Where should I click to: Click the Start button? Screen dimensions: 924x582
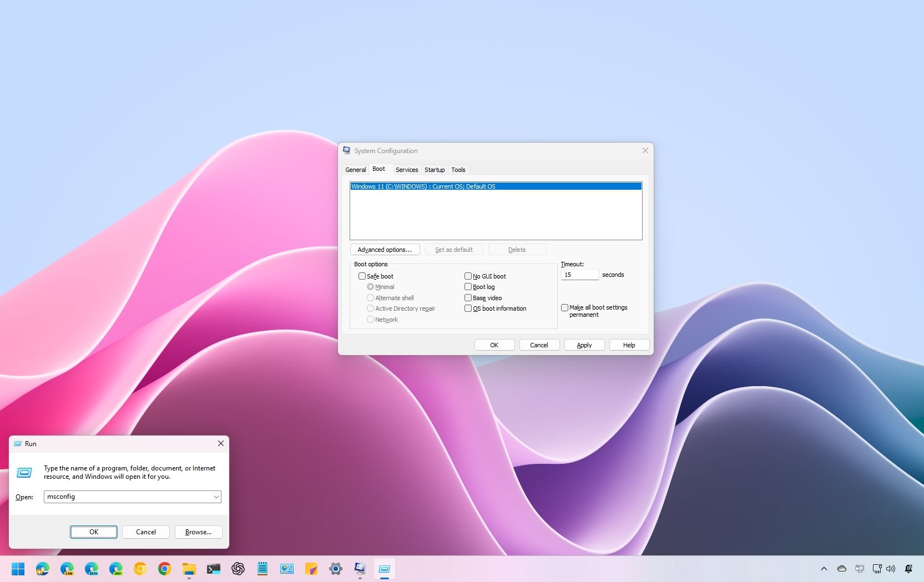18,569
